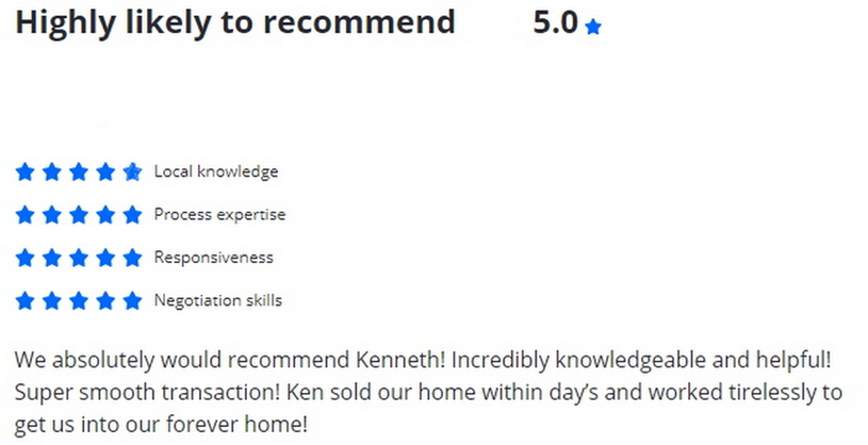Select the third star in the Process expertise row

79,215
